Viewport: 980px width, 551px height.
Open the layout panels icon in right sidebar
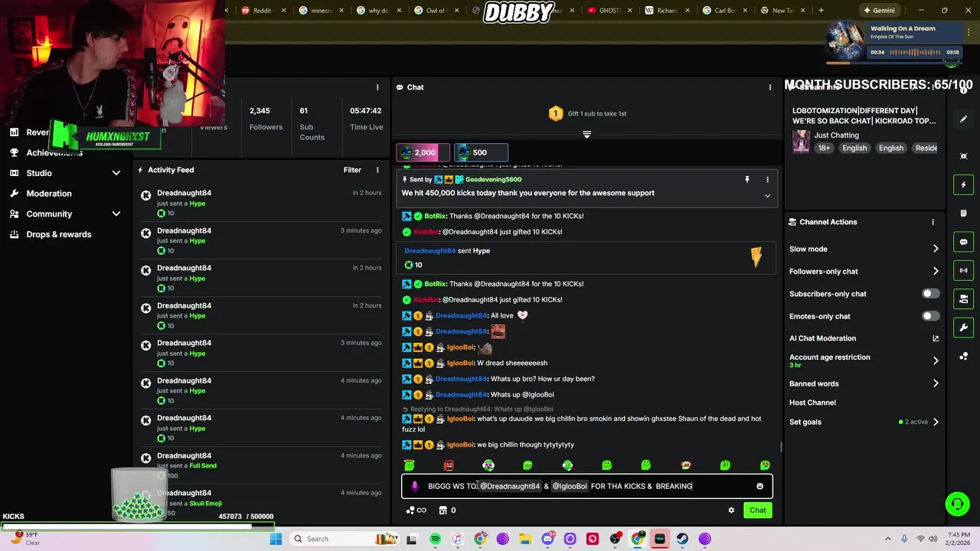(x=963, y=299)
